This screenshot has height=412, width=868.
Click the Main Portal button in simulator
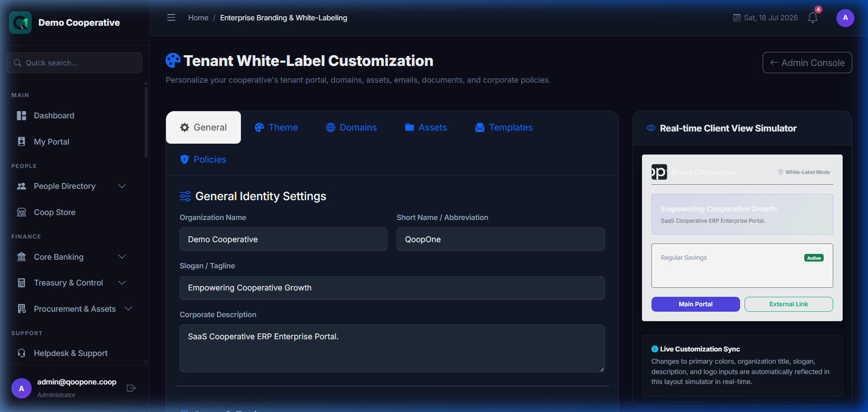click(x=695, y=304)
